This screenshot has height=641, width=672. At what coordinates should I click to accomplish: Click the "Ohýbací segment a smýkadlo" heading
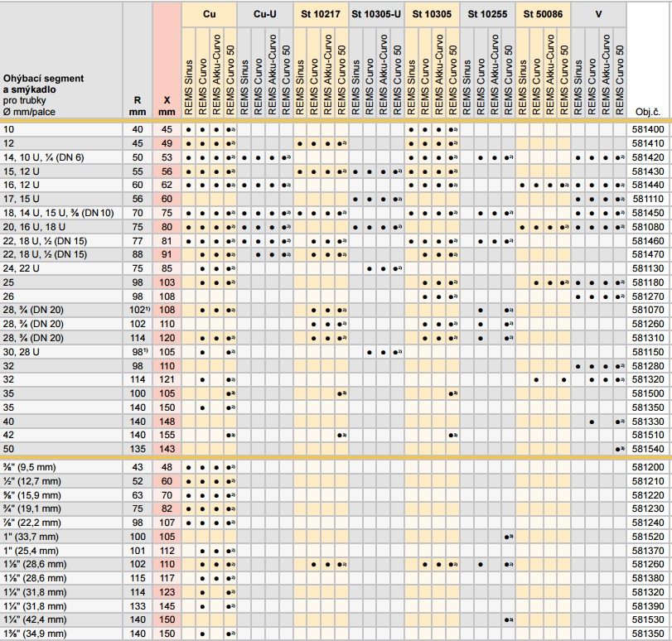pyautogui.click(x=43, y=84)
